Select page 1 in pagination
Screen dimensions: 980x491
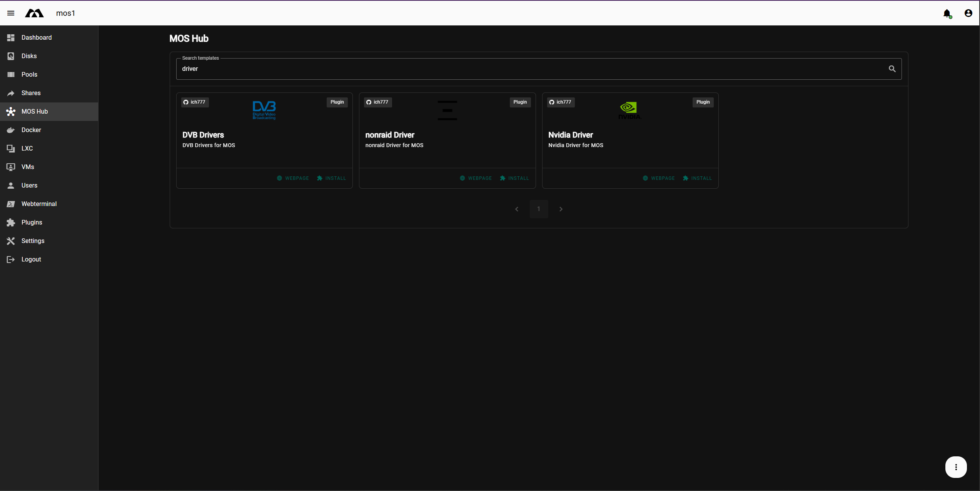[x=539, y=209]
